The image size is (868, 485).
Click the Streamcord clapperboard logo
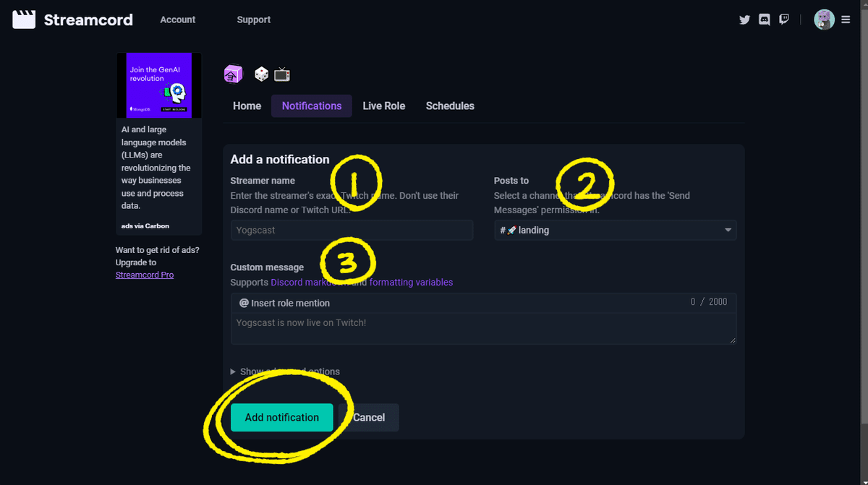[24, 19]
